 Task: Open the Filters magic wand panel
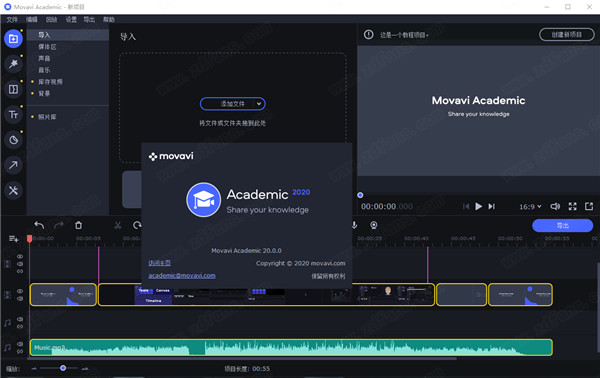pos(13,64)
